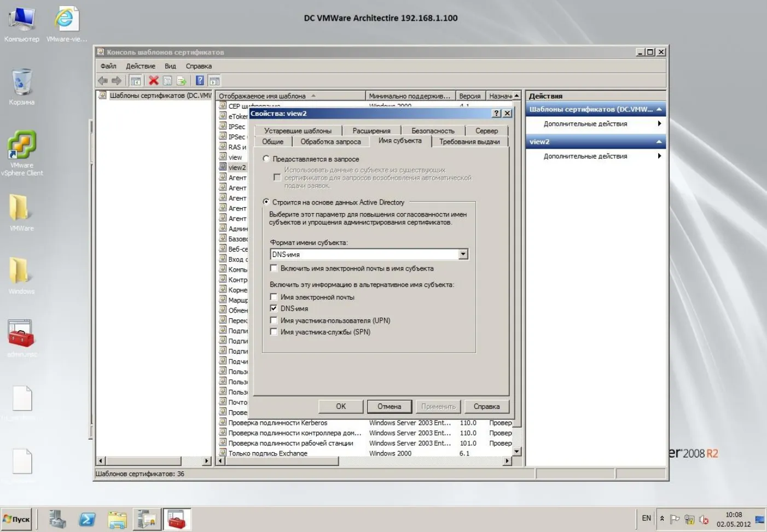Show hidden tray icons arrow
This screenshot has width=767, height=532.
[662, 518]
